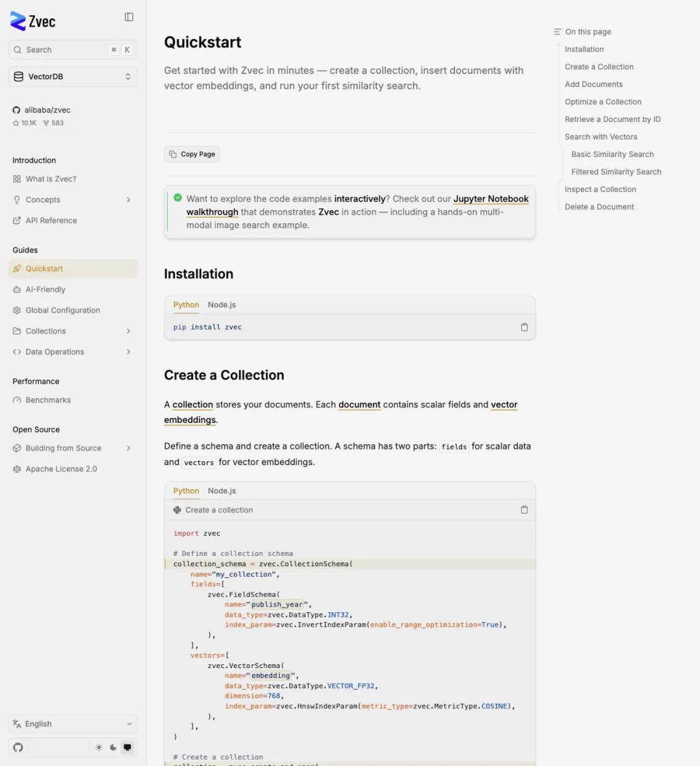Screen dimensions: 700x766
Task: Select Python tab in Installation
Action: point(186,305)
